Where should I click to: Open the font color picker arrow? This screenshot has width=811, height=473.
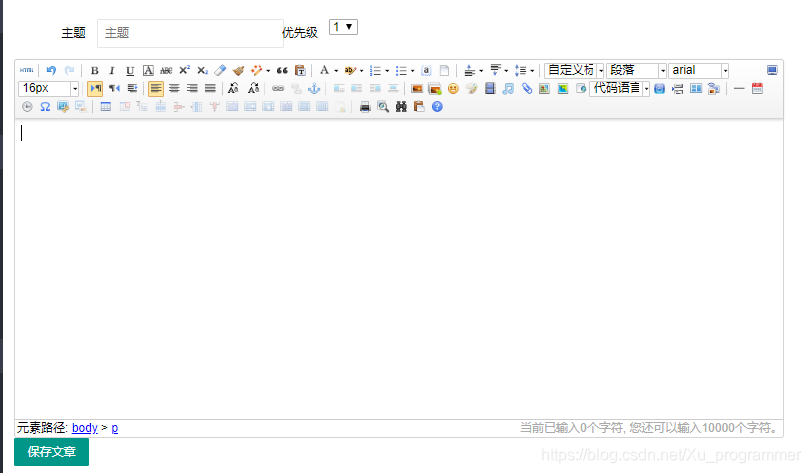[336, 71]
